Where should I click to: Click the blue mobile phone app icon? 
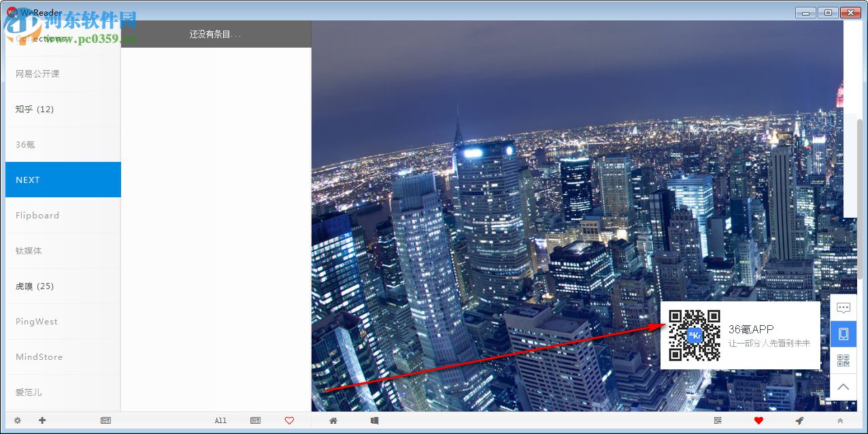pos(844,334)
